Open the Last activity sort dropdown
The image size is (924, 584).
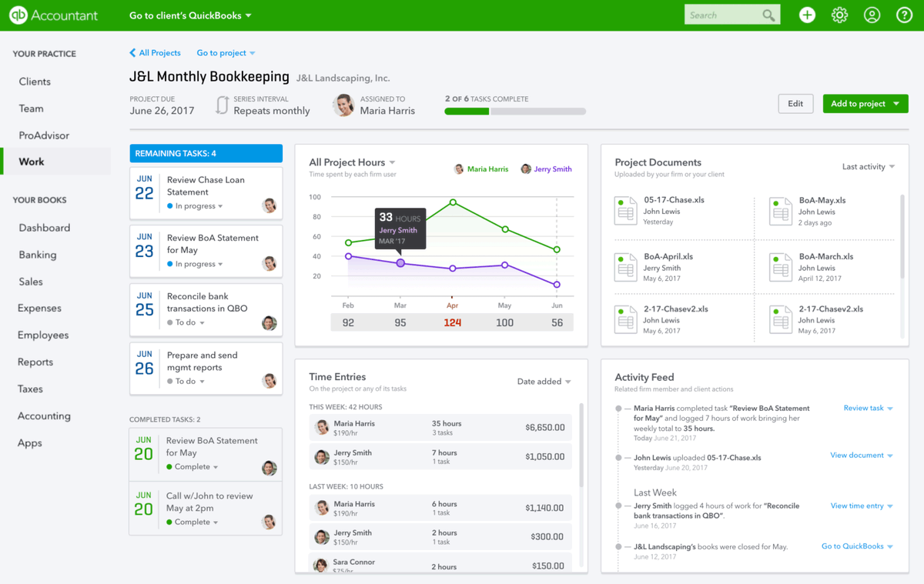[869, 167]
